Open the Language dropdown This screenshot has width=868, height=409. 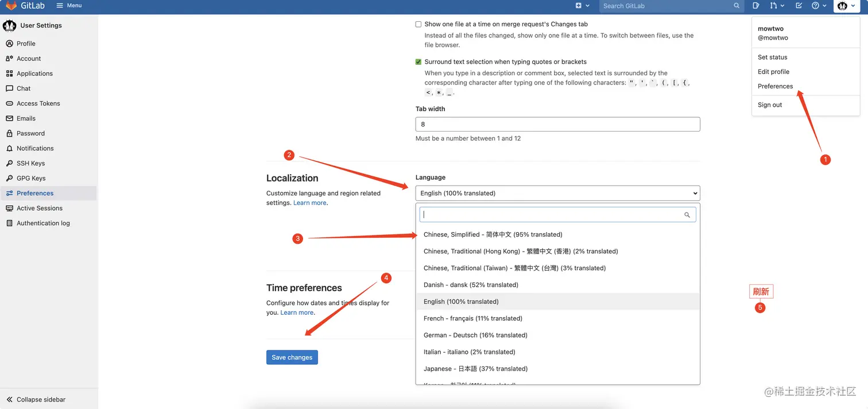[557, 193]
